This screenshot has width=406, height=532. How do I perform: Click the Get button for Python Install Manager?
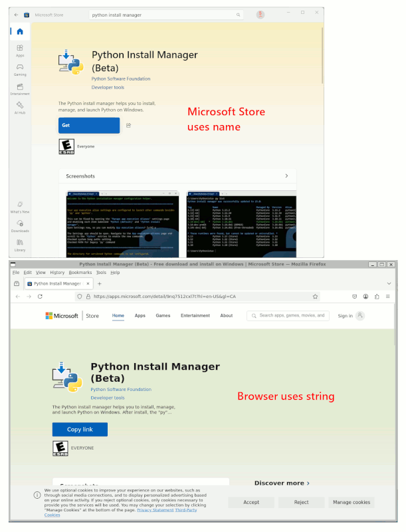click(x=89, y=126)
